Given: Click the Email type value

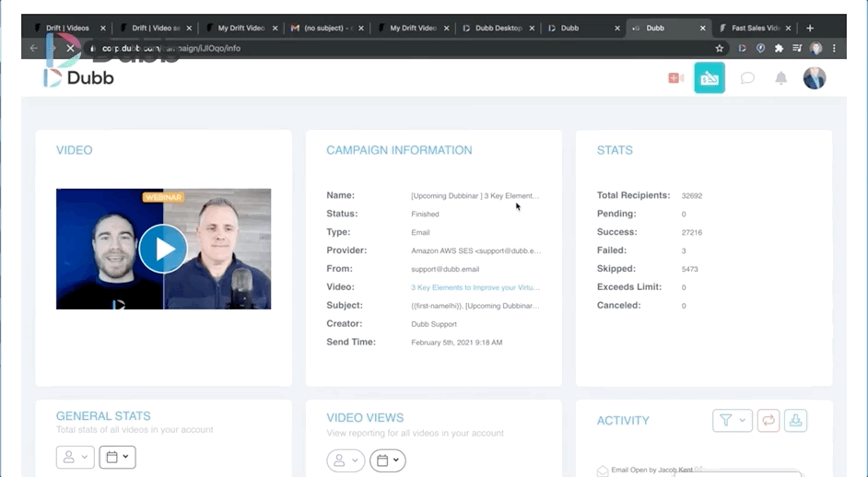Looking at the screenshot, I should (x=420, y=232).
